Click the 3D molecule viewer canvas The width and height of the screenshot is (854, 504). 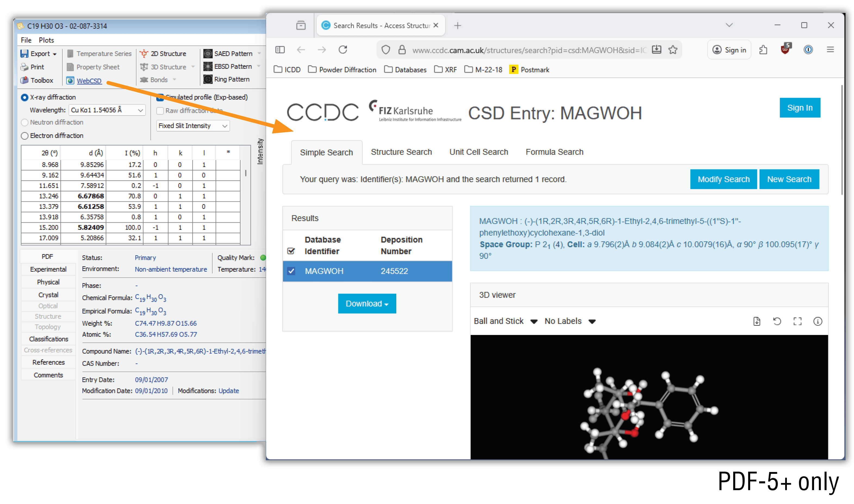[649, 397]
